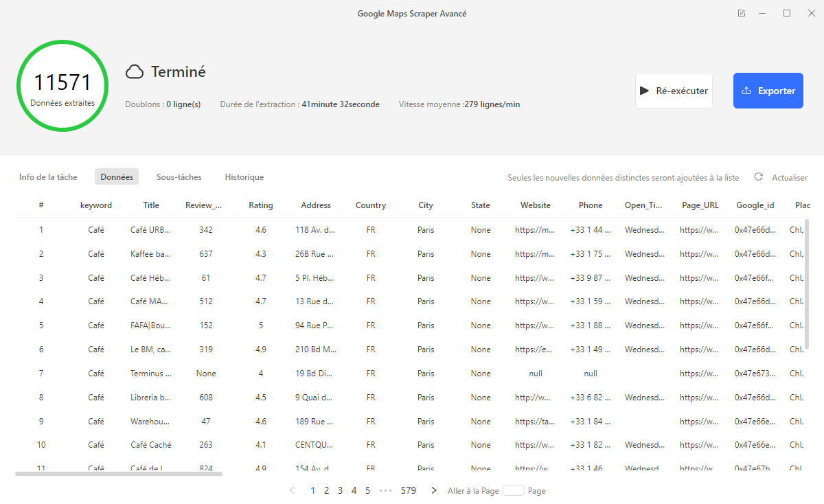This screenshot has width=824, height=504.
Task: Click the edit note icon in title bar
Action: point(742,13)
